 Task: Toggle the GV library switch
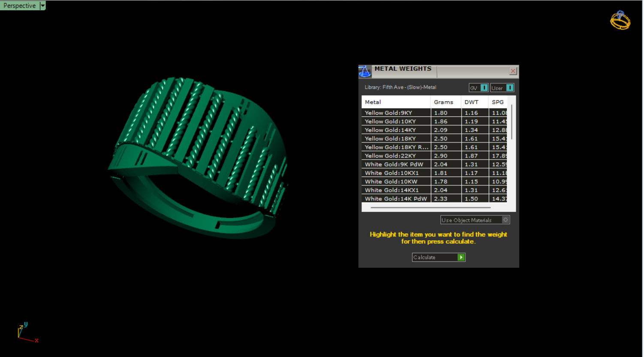484,88
